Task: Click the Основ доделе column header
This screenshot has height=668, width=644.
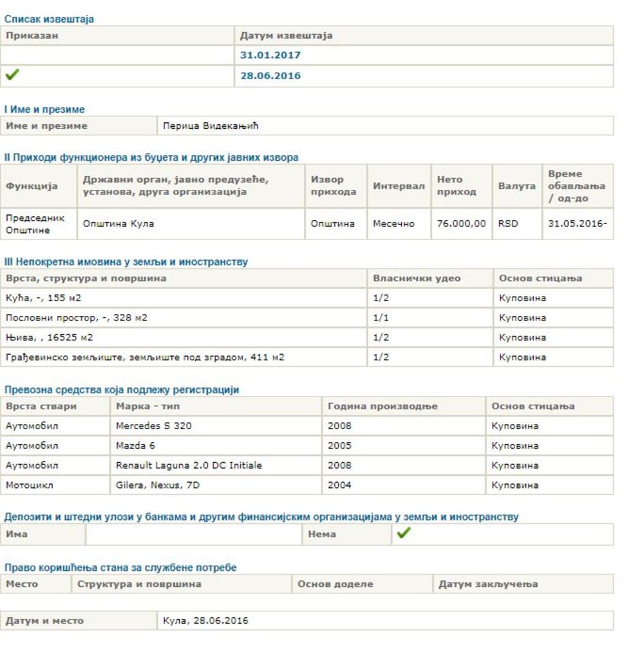Action: 335,584
